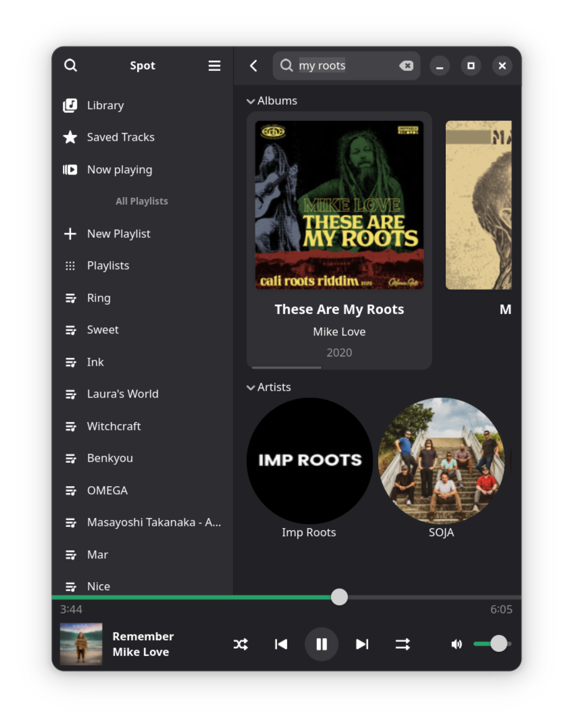Open the Ring playlist
573x728 pixels.
[142, 298]
